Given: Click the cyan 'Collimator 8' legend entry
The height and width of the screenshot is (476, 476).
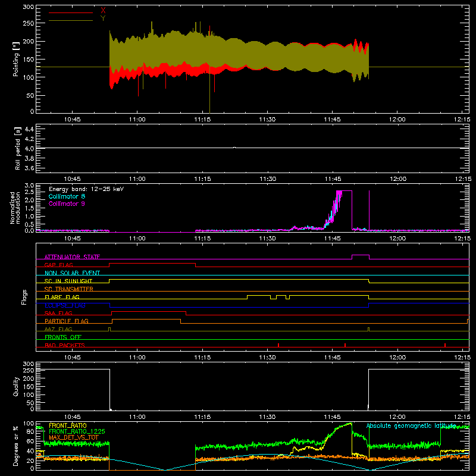Looking at the screenshot, I should coord(67,196).
